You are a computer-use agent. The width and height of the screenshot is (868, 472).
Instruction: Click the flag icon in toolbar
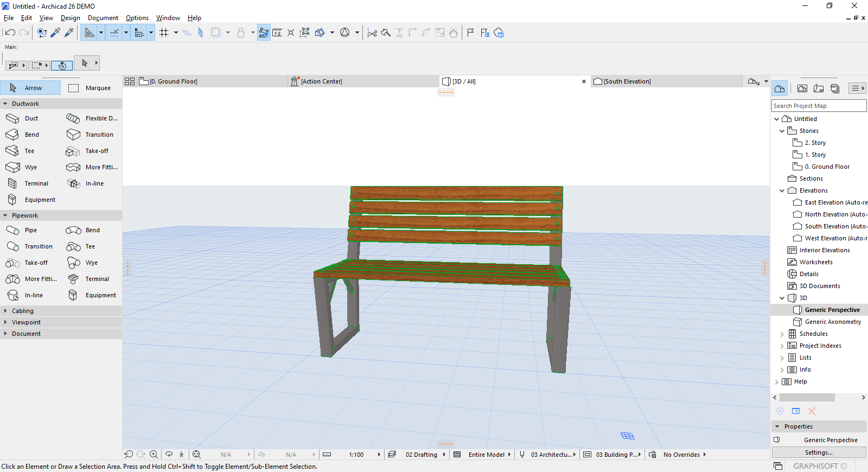pyautogui.click(x=470, y=33)
